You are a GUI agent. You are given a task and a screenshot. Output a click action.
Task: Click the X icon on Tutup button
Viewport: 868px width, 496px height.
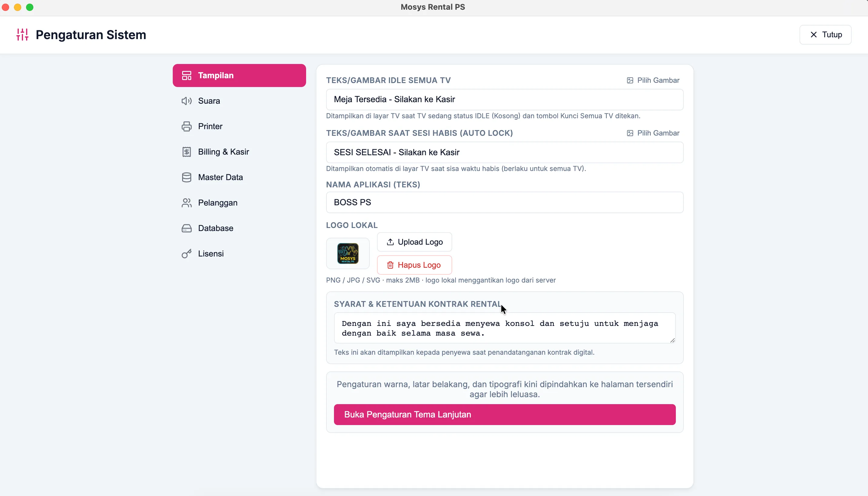coord(813,34)
